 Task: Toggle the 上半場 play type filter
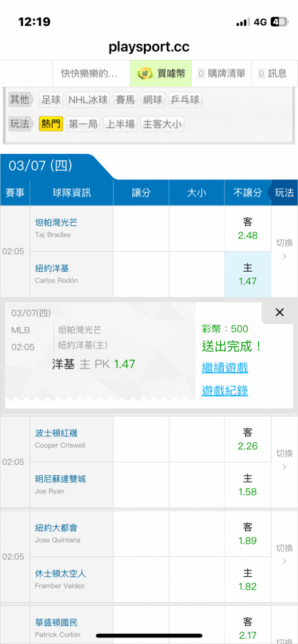tap(120, 124)
